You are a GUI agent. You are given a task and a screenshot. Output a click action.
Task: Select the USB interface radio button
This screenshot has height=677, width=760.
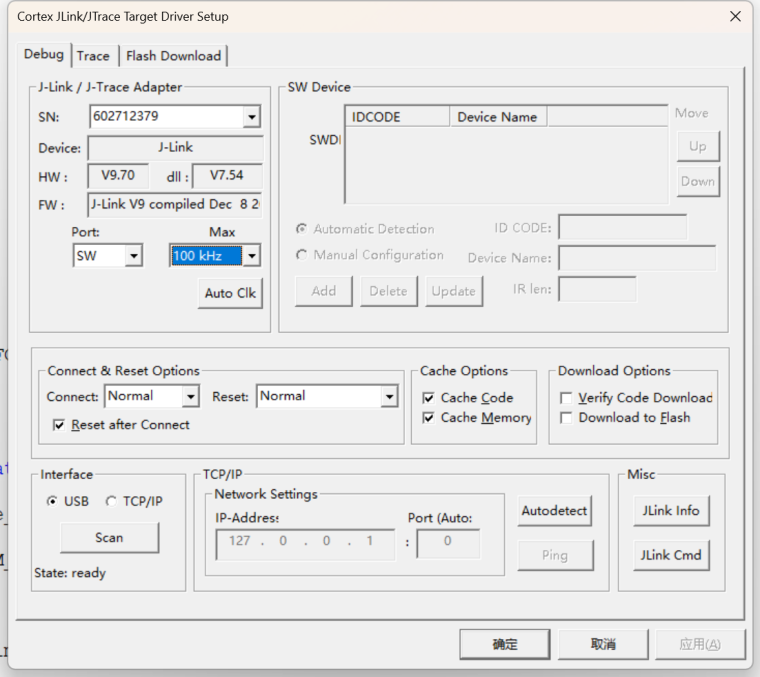[51, 501]
